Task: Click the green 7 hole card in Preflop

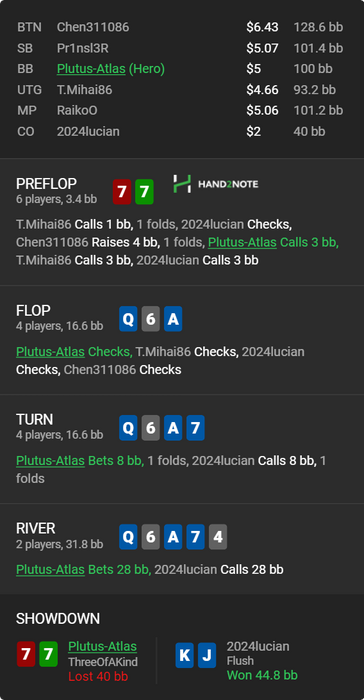Action: click(144, 192)
